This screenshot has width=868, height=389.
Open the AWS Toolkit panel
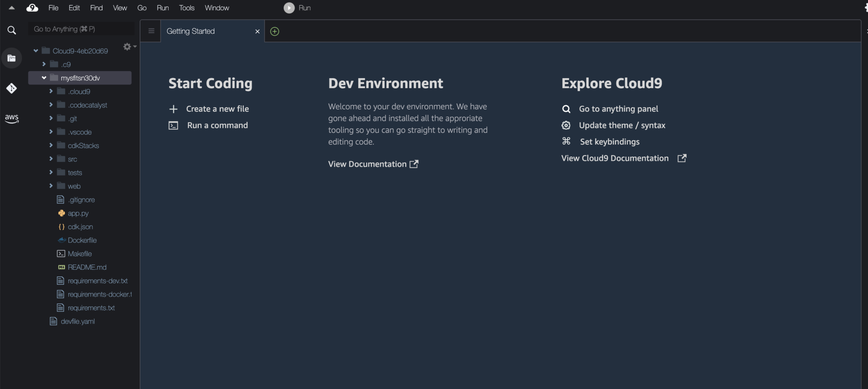(12, 119)
